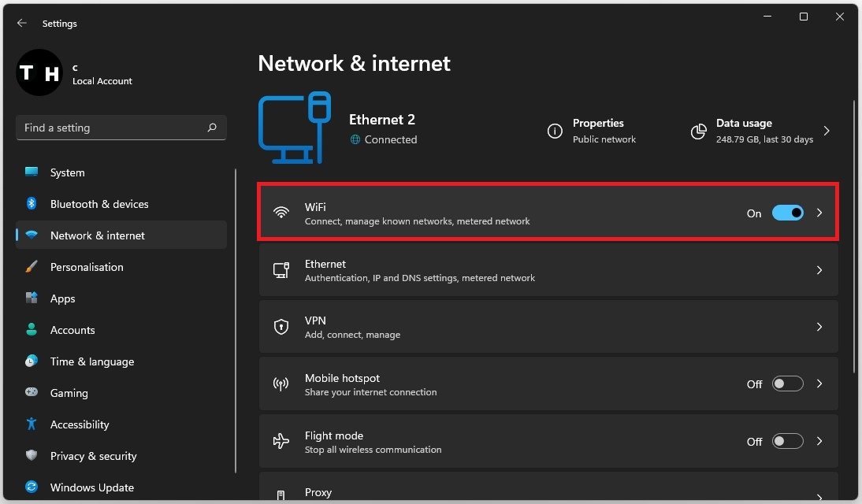Type in the Find a setting box

110,128
